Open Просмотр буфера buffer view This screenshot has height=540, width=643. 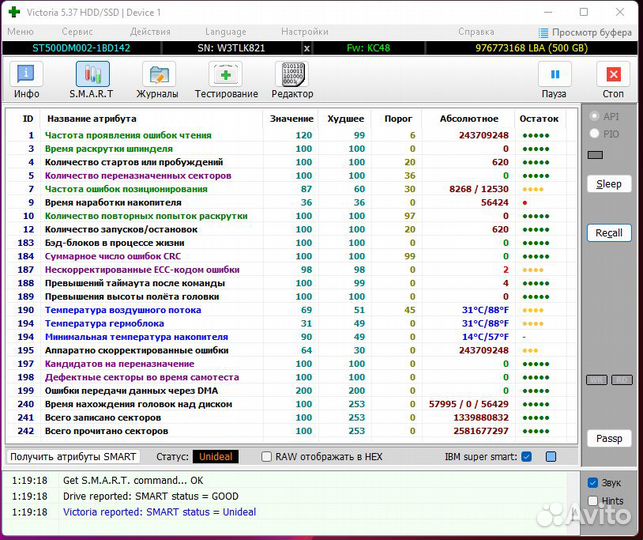pos(584,32)
